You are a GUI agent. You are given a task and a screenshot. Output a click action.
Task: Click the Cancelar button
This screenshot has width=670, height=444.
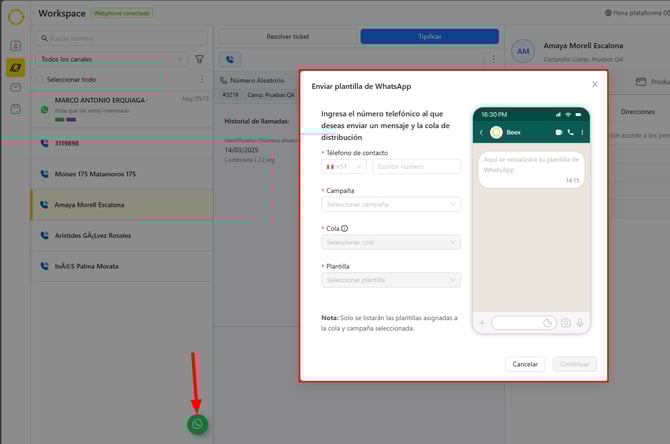pyautogui.click(x=525, y=364)
